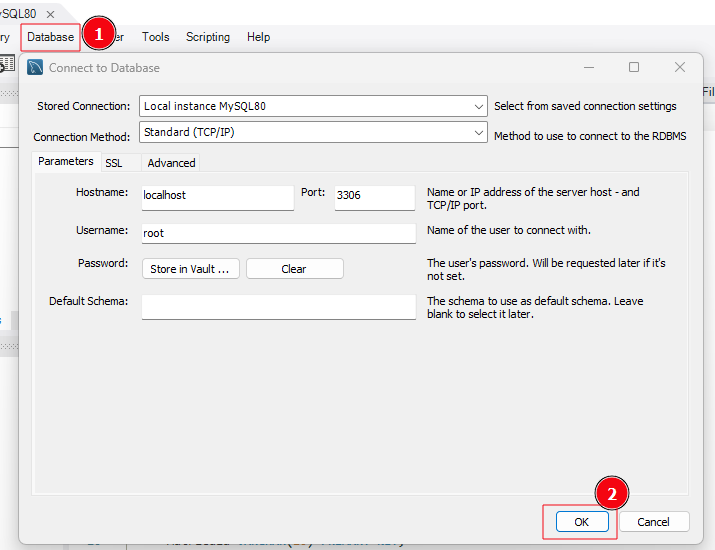
Task: Click the 'Connection Method:' label
Action: coord(82,137)
